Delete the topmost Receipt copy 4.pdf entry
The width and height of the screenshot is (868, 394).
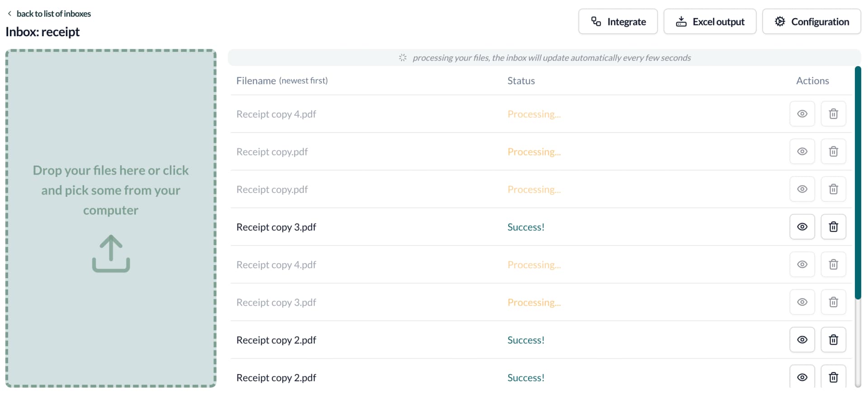(833, 114)
